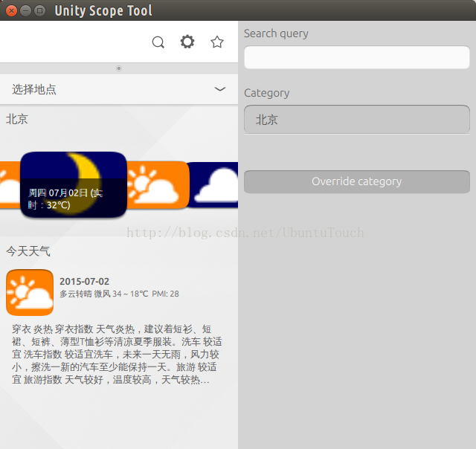Viewport: 476px width, 449px height.
Task: Click the 2015-07-02 date title
Action: (84, 281)
